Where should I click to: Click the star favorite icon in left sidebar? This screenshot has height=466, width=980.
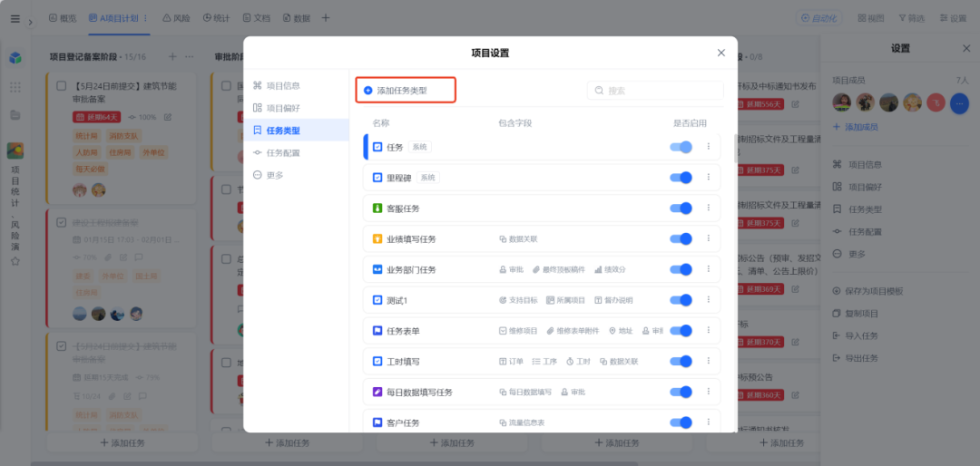click(x=15, y=261)
